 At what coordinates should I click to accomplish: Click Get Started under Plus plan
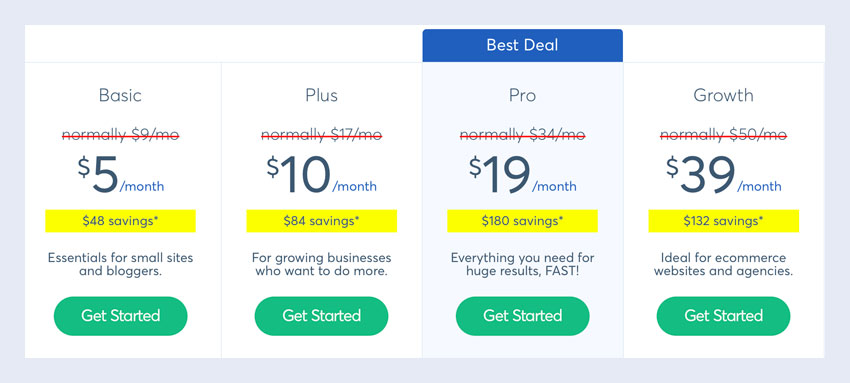[x=321, y=316]
